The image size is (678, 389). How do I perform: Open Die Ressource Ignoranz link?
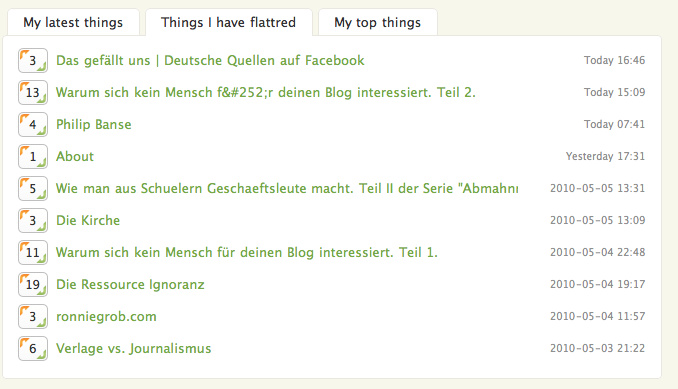coord(130,284)
